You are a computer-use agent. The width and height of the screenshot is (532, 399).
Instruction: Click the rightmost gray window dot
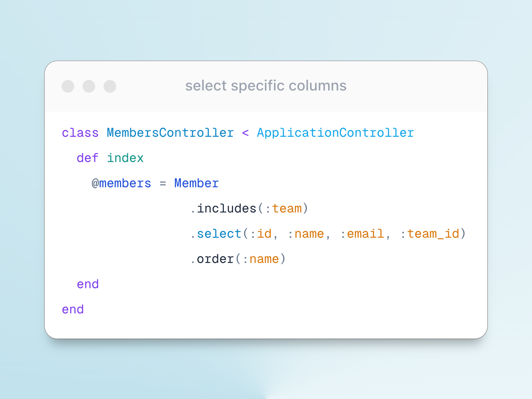(x=110, y=86)
